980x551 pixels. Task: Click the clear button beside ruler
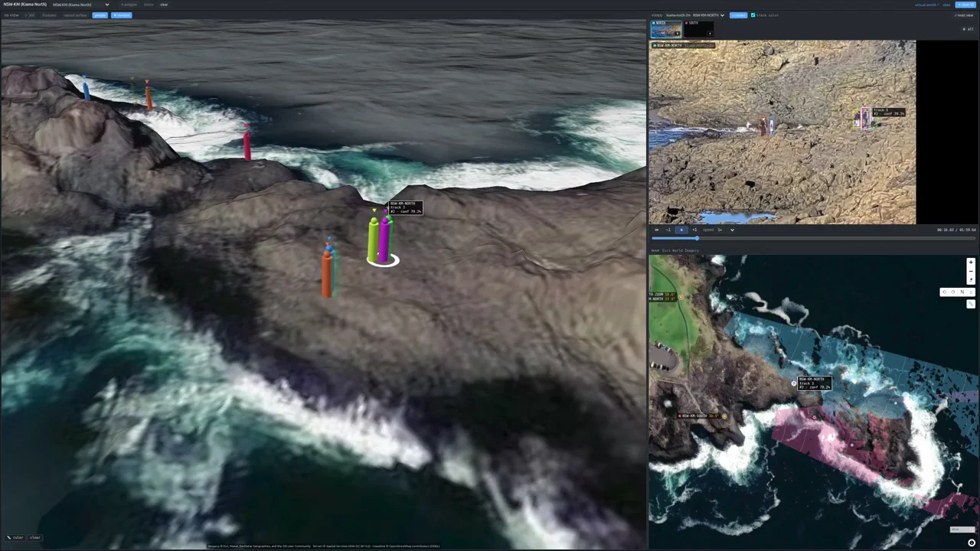click(35, 537)
